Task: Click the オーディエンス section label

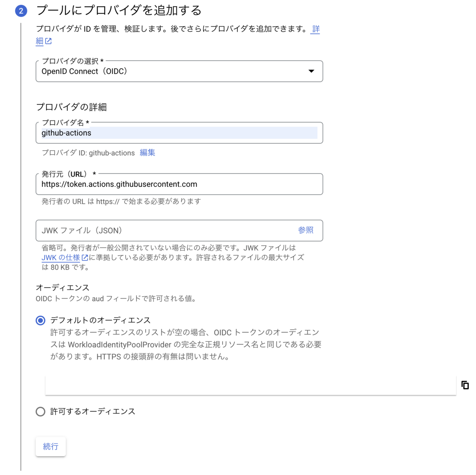Action: point(63,287)
